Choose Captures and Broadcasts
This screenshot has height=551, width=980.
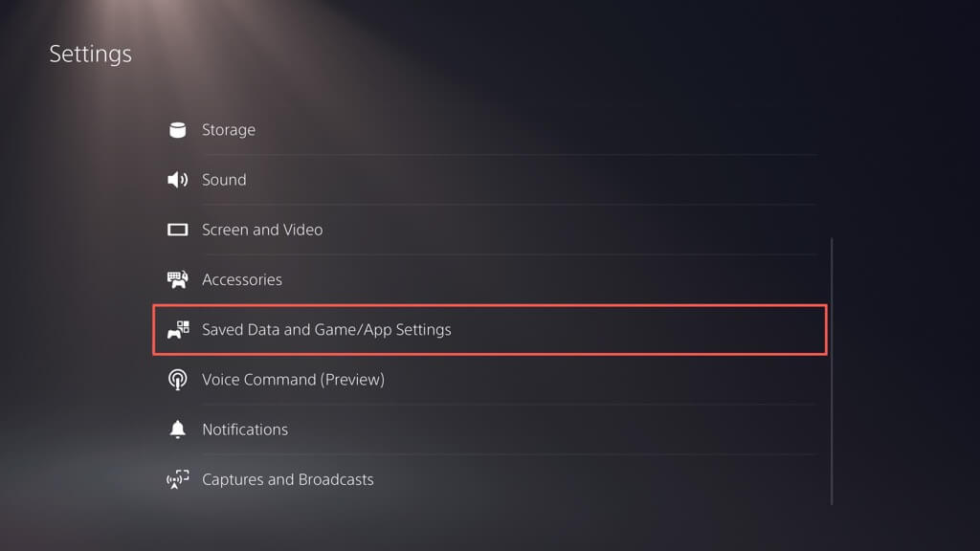coord(288,479)
